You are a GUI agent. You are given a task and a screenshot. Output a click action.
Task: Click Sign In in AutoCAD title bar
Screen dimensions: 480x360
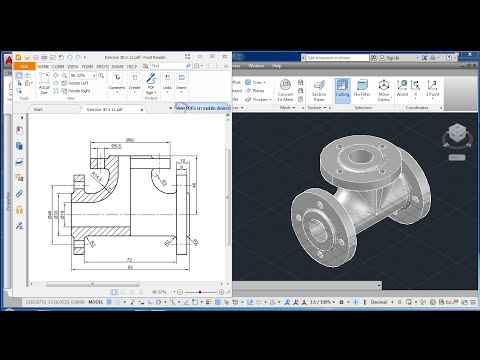click(x=393, y=58)
